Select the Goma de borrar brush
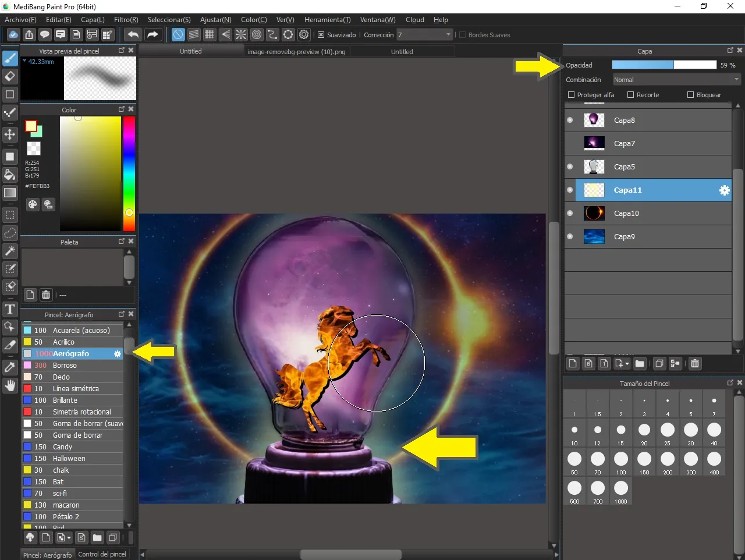 pos(73,435)
